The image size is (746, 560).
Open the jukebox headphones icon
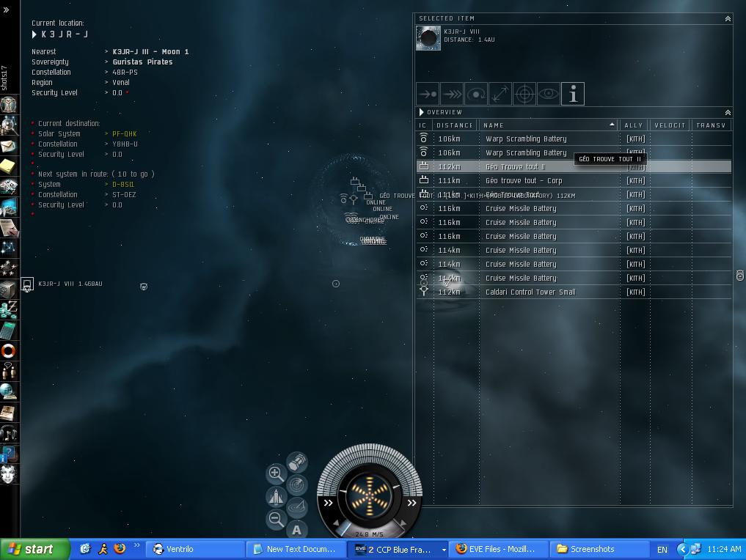(9, 433)
